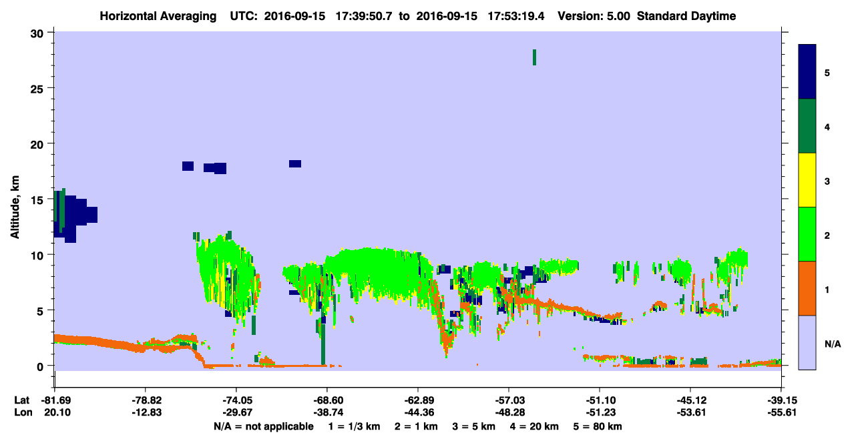This screenshot has height=445, width=868.
Task: Click latitude value -68.60
Action: tap(327, 400)
